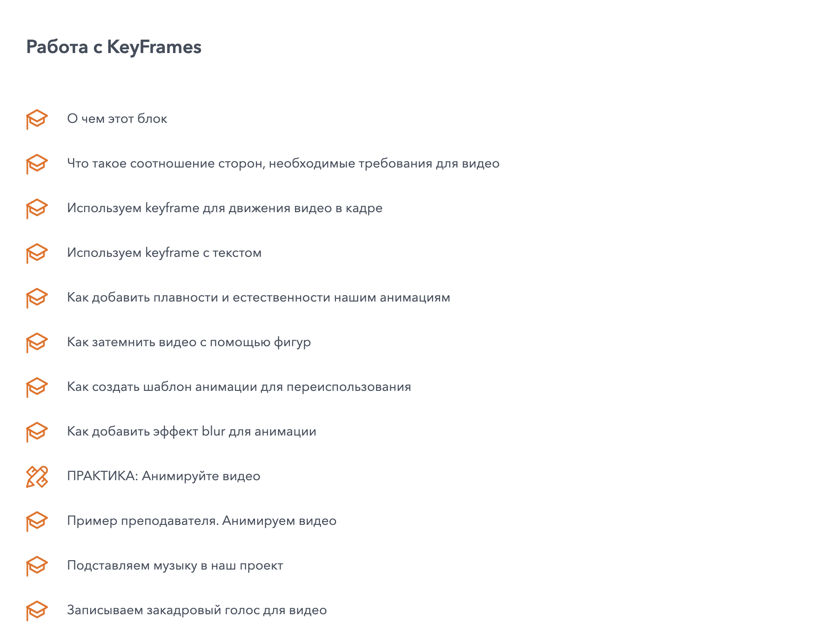This screenshot has width=816, height=644.
Task: Click the lesson icon next to 'Что такое соотношение сторон'
Action: coord(37,164)
